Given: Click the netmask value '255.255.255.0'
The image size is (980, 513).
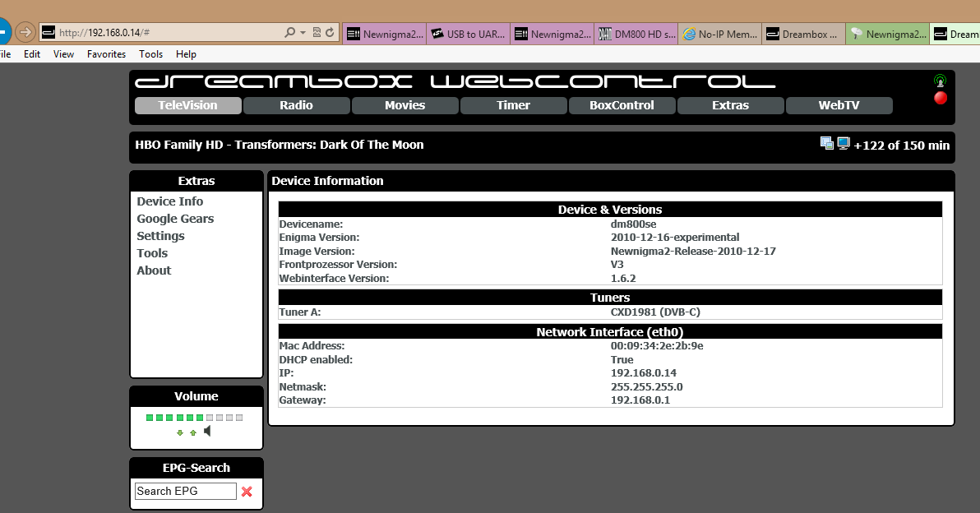Looking at the screenshot, I should click(x=646, y=386).
